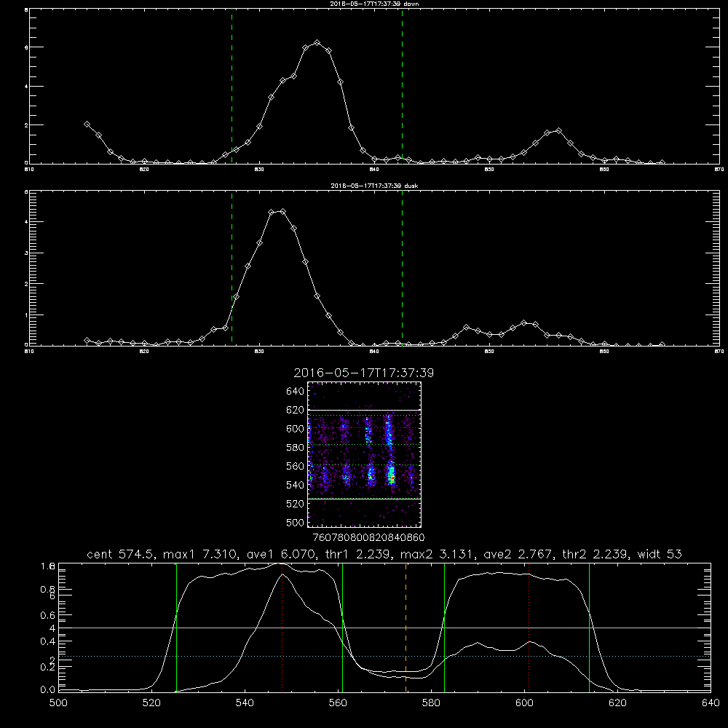The height and width of the screenshot is (728, 728).
Task: Click the peak marker of dawn's smaller right bump
Action: (558, 131)
